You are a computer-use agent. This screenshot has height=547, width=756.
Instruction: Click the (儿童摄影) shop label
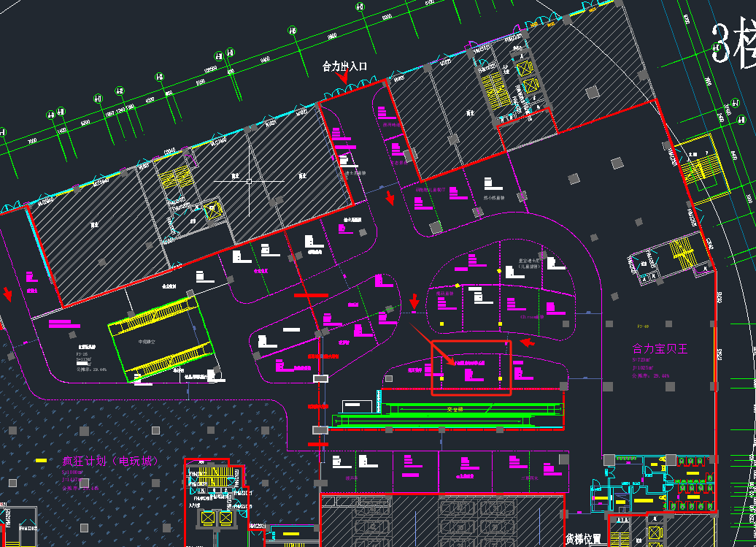click(531, 267)
